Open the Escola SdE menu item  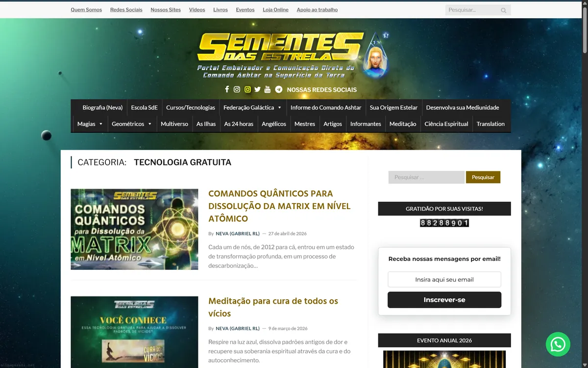(145, 107)
